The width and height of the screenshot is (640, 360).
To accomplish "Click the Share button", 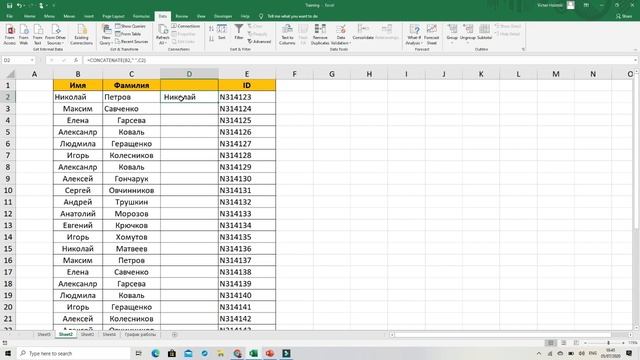I will pyautogui.click(x=624, y=16).
